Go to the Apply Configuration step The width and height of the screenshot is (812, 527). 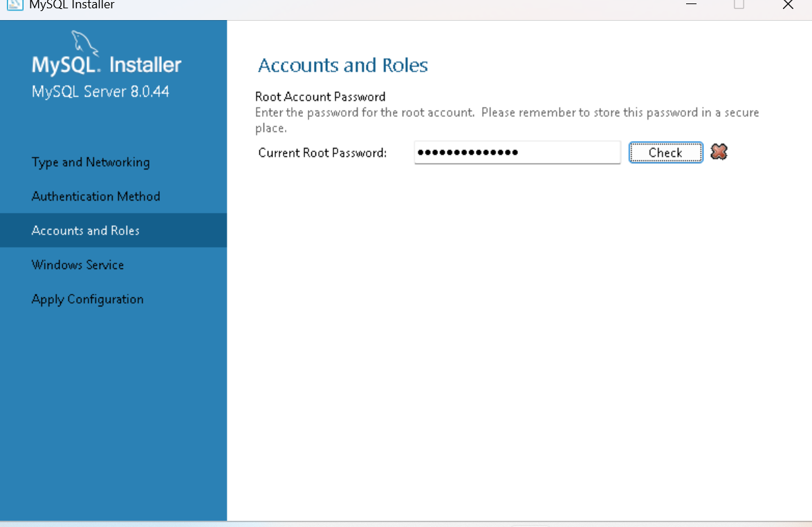point(88,299)
